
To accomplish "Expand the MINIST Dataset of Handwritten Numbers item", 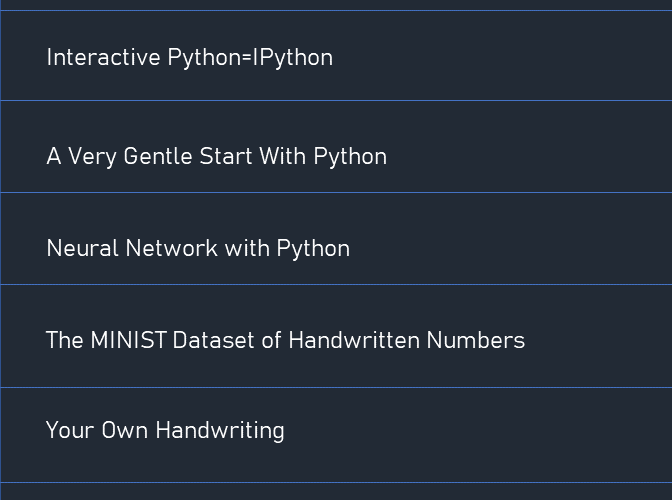I will [285, 341].
